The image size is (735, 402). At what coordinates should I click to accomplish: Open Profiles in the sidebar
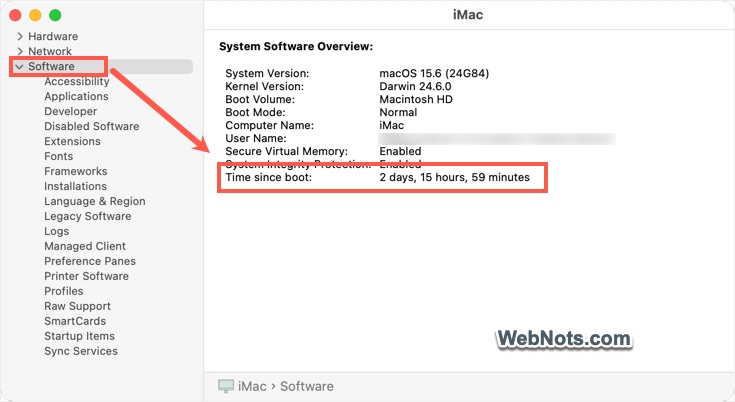64,291
